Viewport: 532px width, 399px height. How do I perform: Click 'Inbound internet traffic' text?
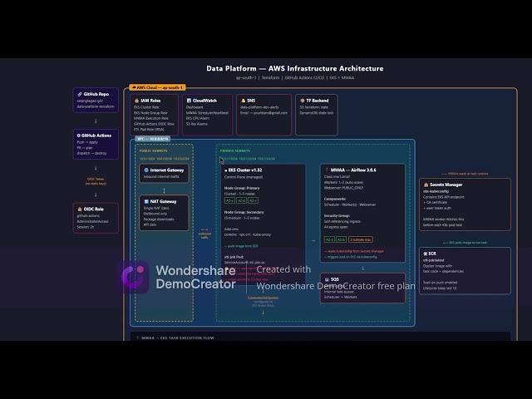click(x=161, y=177)
